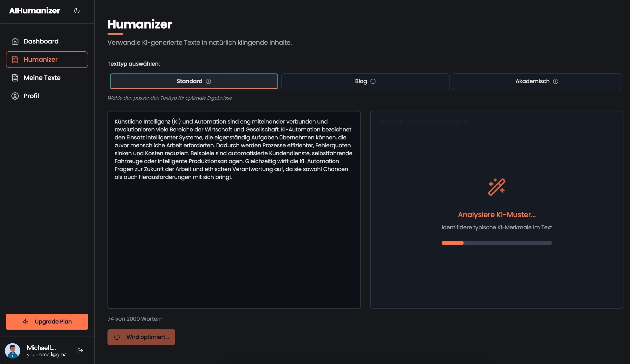Click the info icon next to Standard
The image size is (630, 364).
[x=208, y=81]
